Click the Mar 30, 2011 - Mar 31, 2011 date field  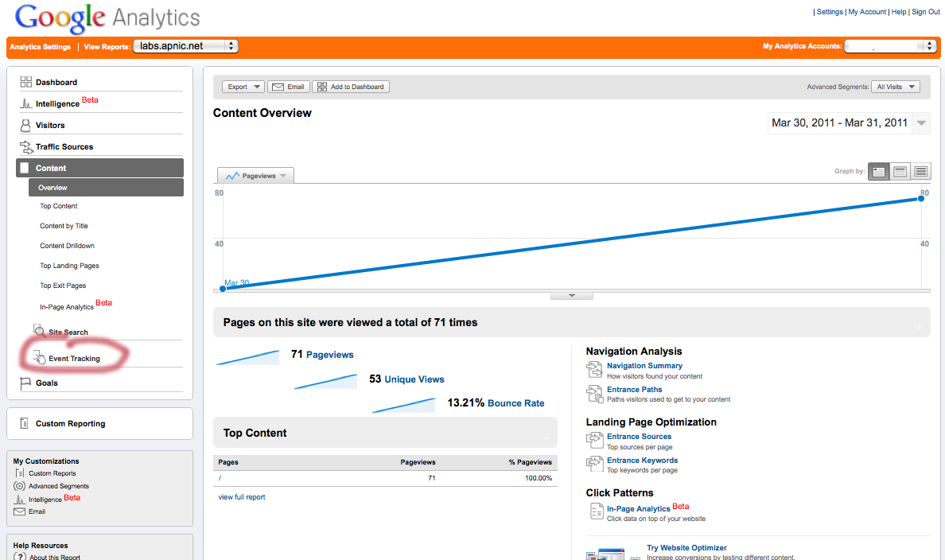(x=839, y=123)
